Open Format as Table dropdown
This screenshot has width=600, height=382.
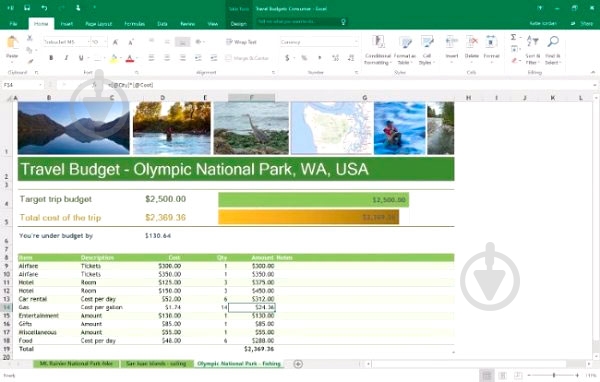coord(404,50)
